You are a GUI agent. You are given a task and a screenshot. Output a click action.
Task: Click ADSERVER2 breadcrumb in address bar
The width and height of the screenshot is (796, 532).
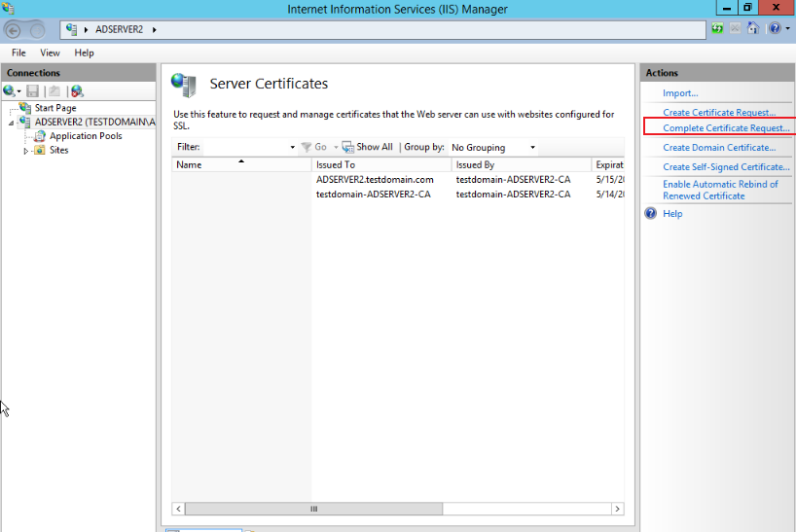click(120, 30)
